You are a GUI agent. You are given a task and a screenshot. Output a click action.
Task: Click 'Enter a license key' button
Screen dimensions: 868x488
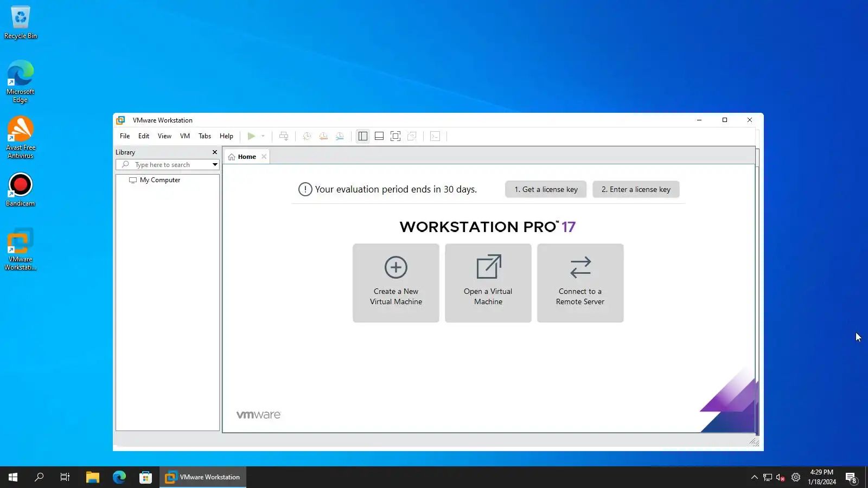click(x=636, y=189)
